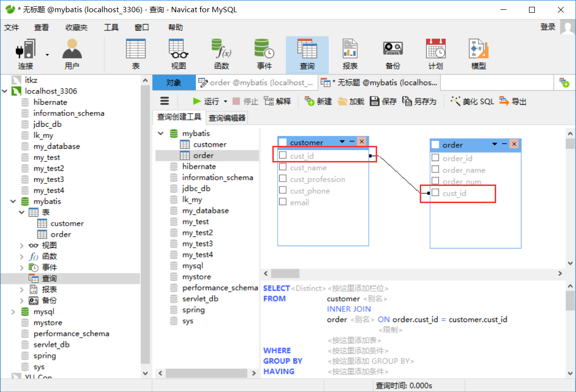Check the cust_id field in customer table
The height and width of the screenshot is (392, 576).
[x=282, y=154]
